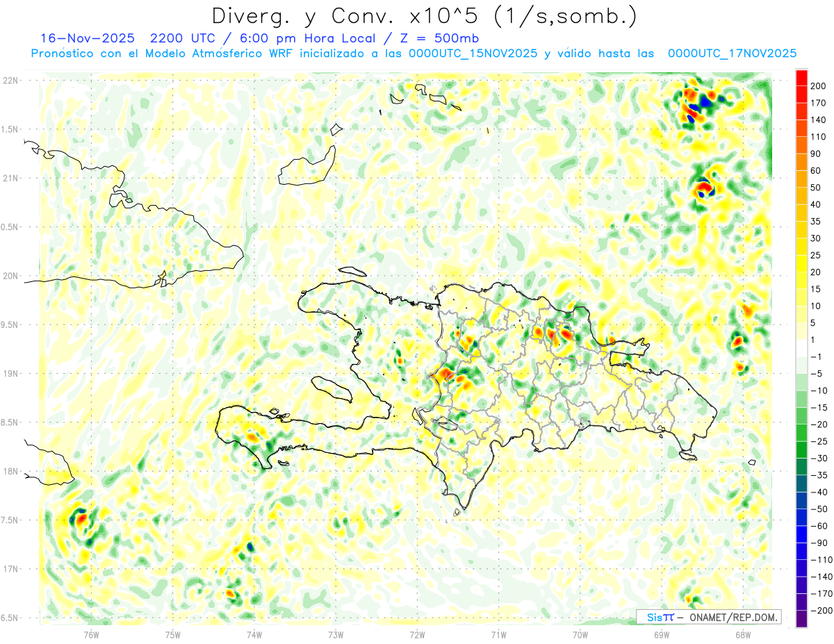This screenshot has height=644, width=834.
Task: Click the "72W" longitude label
Action: (x=417, y=634)
